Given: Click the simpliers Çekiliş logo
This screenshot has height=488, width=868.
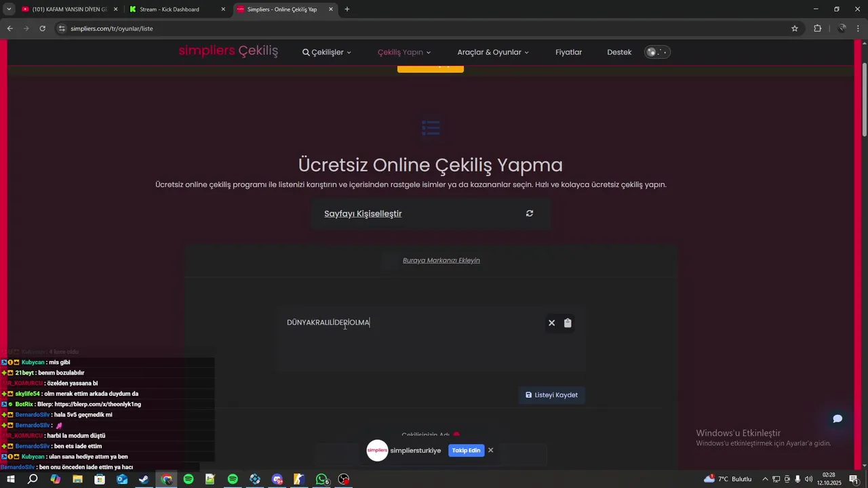Looking at the screenshot, I should click(x=229, y=52).
